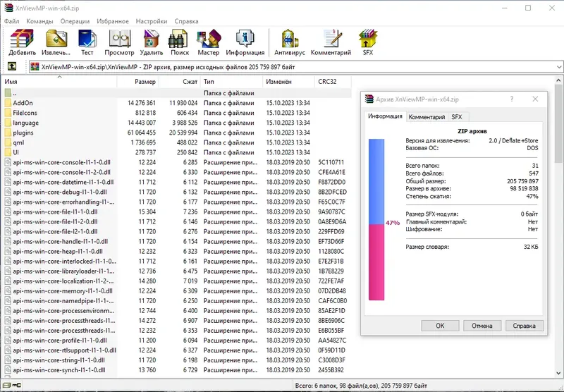Click the Информация toolbar icon
This screenshot has width=564, height=392.
click(245, 39)
